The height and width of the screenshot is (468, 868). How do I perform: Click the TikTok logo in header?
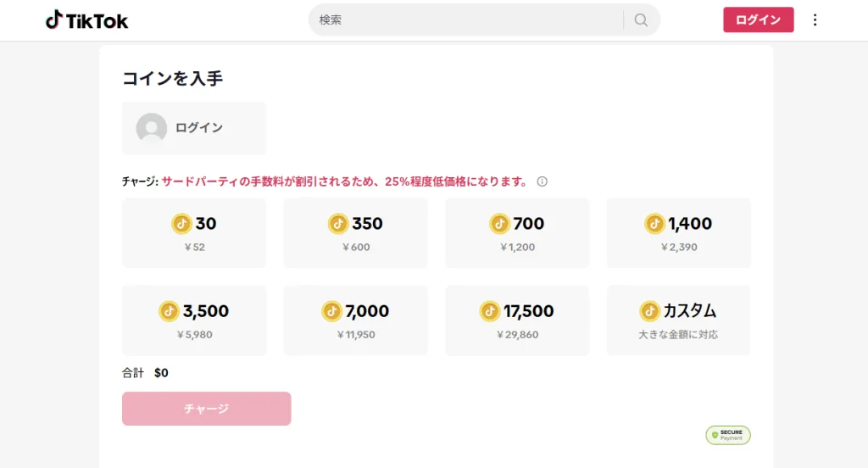click(86, 20)
